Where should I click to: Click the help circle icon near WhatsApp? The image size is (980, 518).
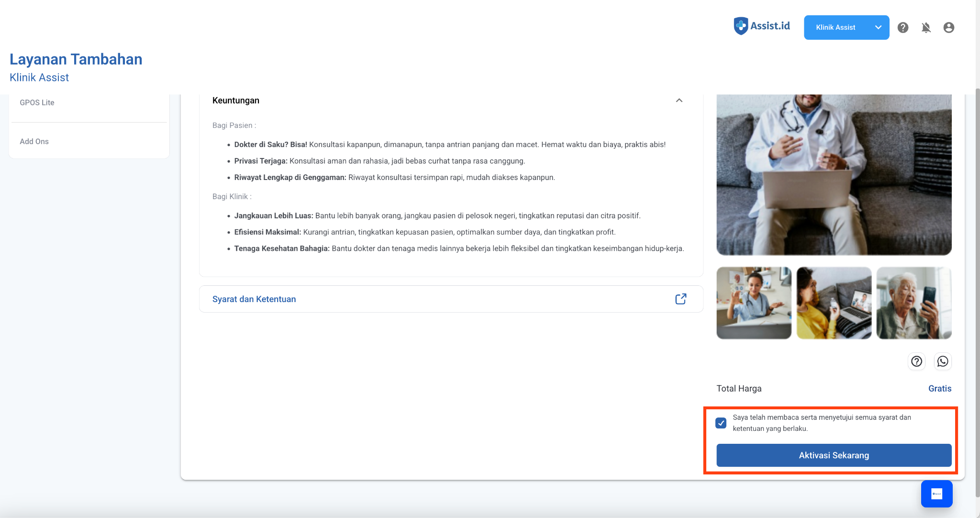click(x=916, y=361)
